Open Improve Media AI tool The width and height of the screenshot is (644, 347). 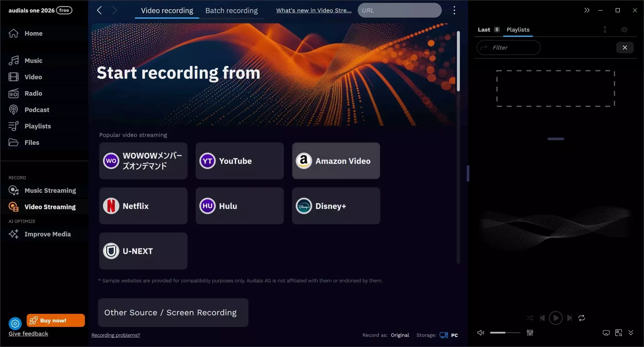[x=40, y=234]
